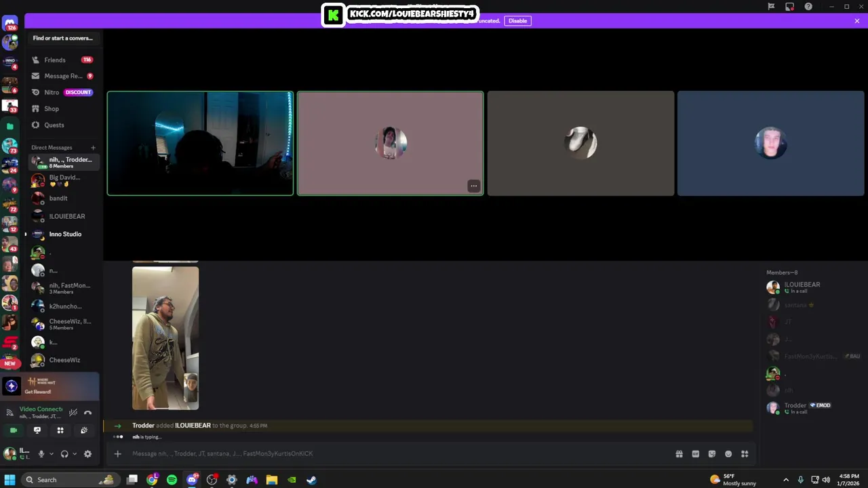
Task: Open activities launcher in the call panel
Action: click(60, 430)
